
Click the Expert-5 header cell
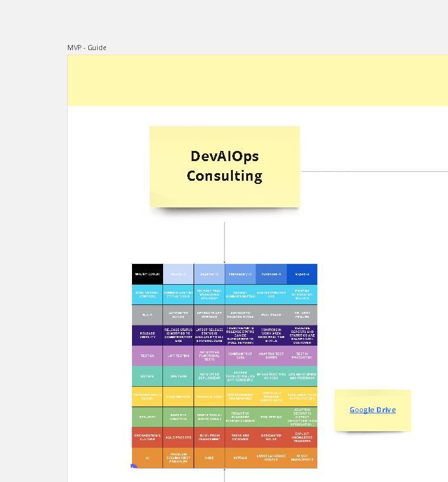[302, 274]
